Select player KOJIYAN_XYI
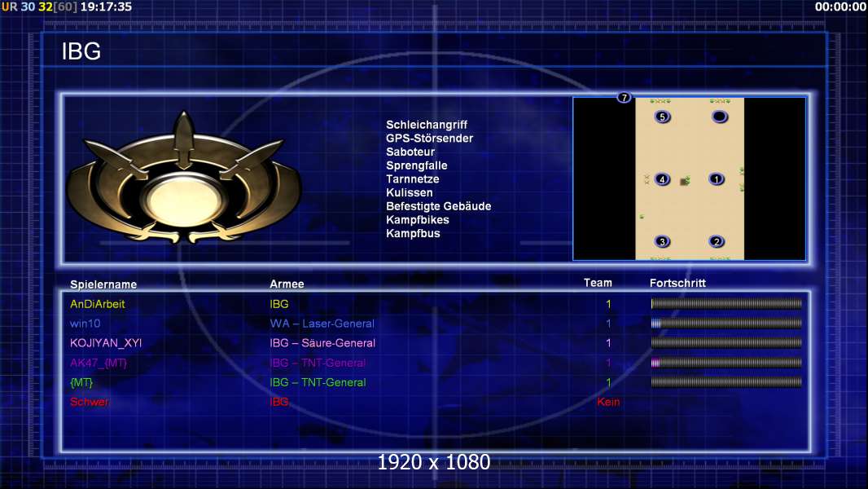The width and height of the screenshot is (868, 489). click(106, 343)
